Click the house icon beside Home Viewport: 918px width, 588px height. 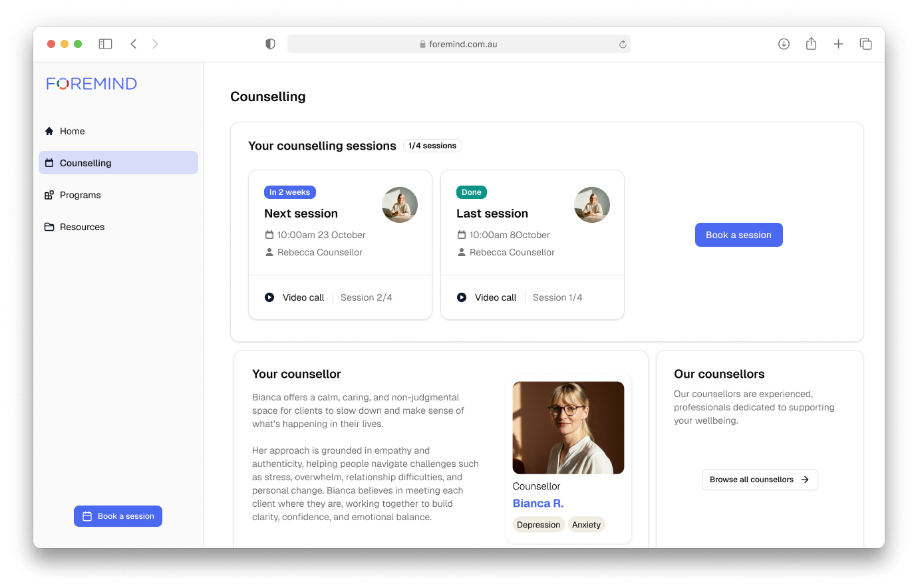coord(49,131)
